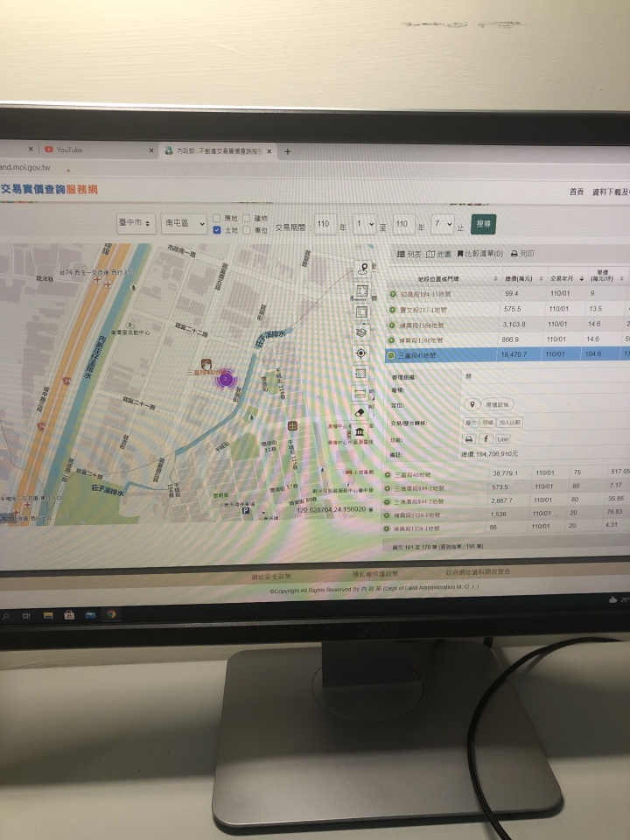630x840 pixels.
Task: Open File Explorer from the taskbar
Action: [x=48, y=615]
